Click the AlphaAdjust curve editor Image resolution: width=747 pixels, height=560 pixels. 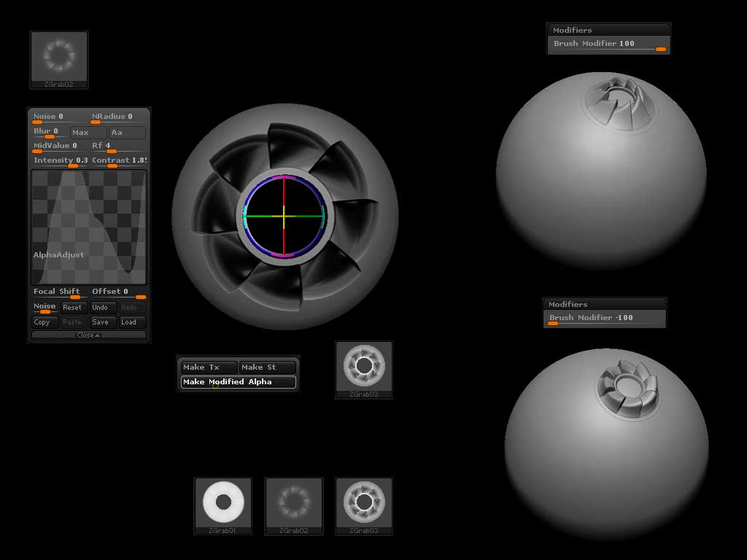[88, 227]
